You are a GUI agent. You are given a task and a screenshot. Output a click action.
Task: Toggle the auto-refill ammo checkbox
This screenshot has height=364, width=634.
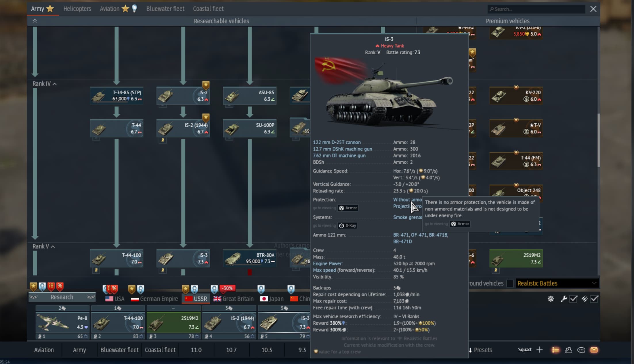(x=594, y=299)
